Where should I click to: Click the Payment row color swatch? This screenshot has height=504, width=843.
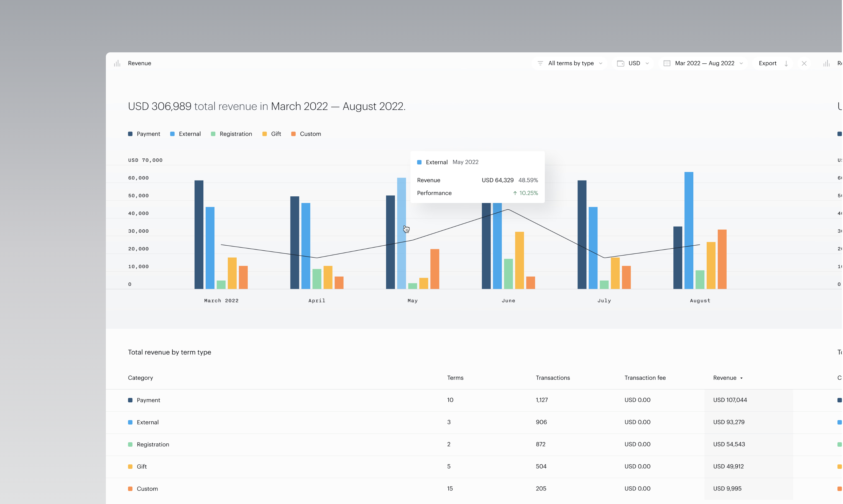click(131, 401)
